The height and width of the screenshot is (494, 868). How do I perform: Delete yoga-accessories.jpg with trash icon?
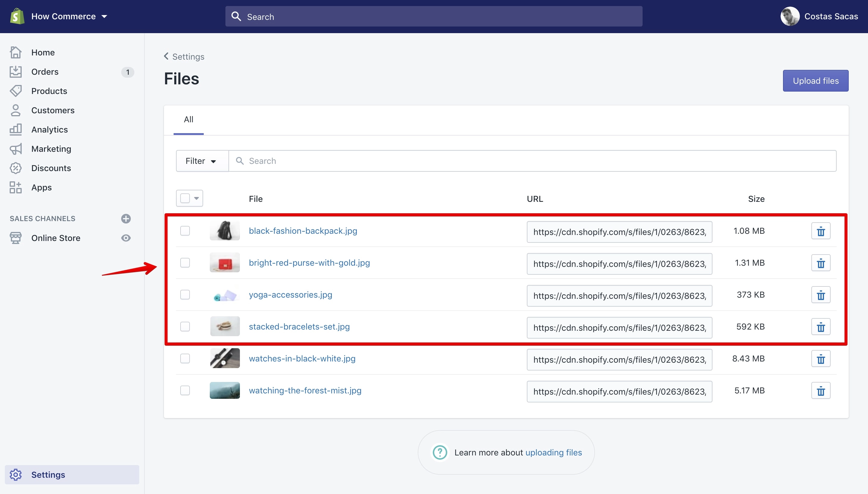821,295
